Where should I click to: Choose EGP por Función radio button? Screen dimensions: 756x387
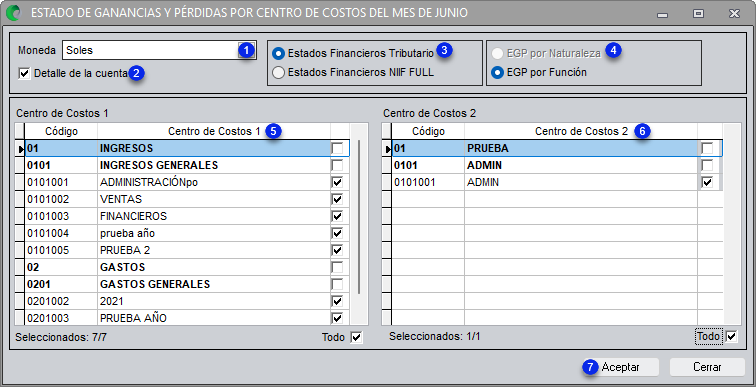pos(497,73)
